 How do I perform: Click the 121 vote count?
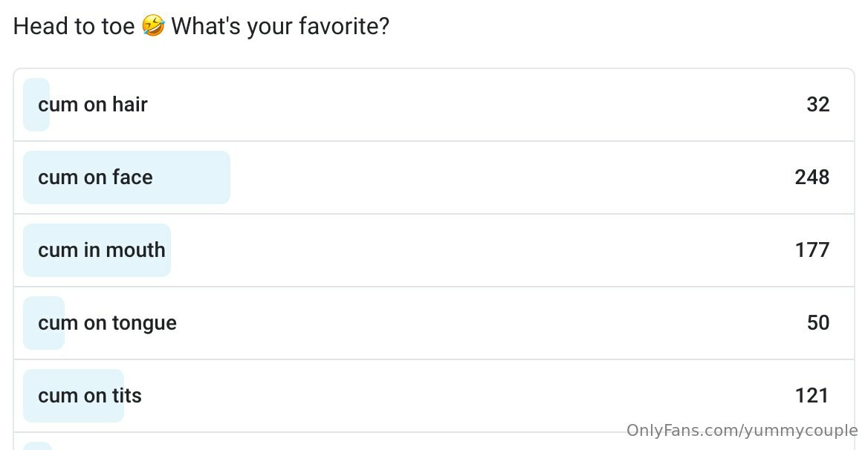tap(812, 396)
